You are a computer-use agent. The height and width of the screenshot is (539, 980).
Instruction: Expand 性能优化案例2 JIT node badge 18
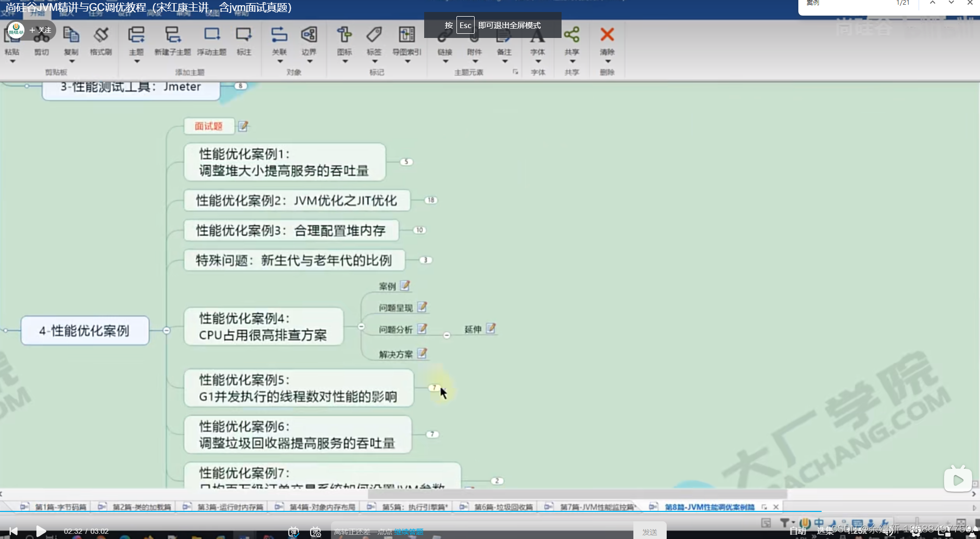coord(431,200)
